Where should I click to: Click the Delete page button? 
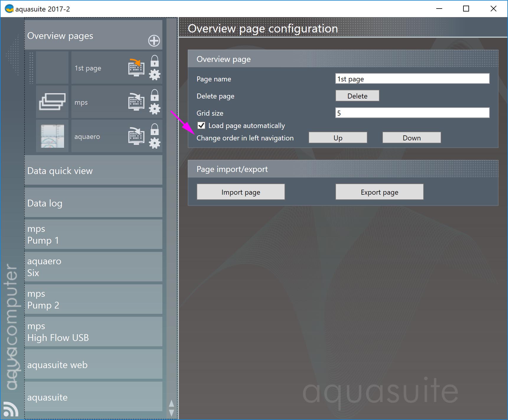coord(357,96)
